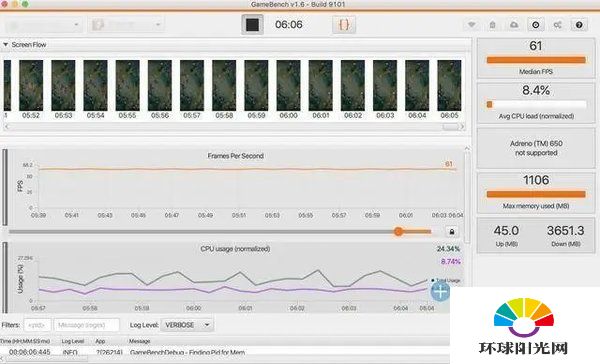This screenshot has height=364, width=600.
Task: Open the app selection dropdown
Action: click(x=126, y=25)
